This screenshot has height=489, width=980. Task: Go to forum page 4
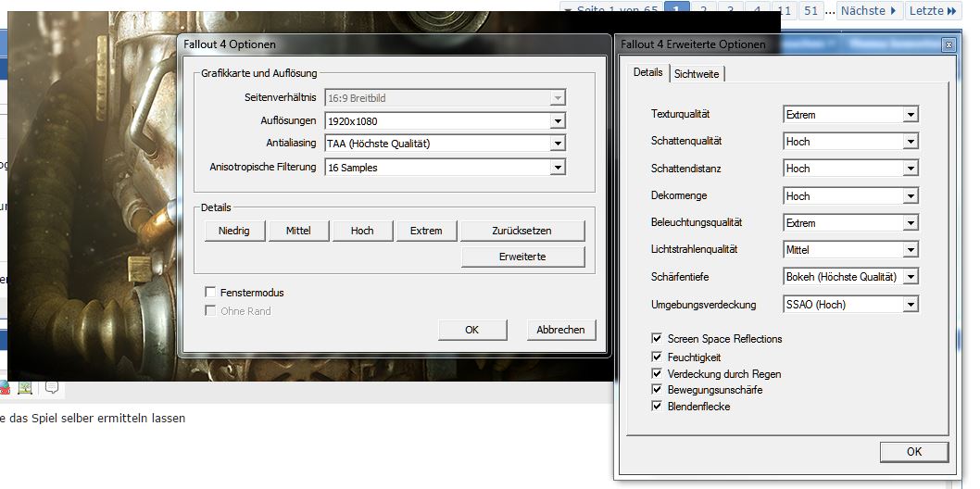click(757, 10)
